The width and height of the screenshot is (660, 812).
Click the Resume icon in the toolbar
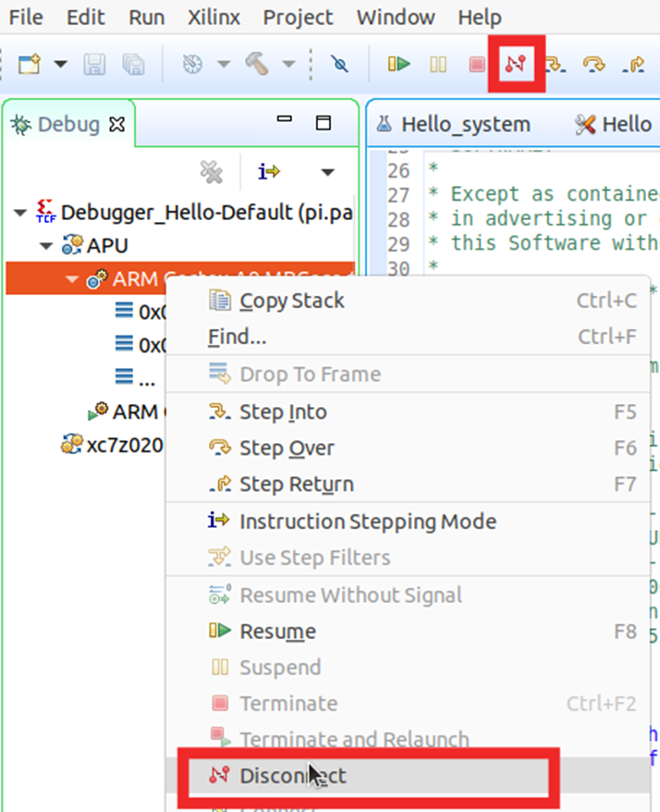[x=399, y=64]
